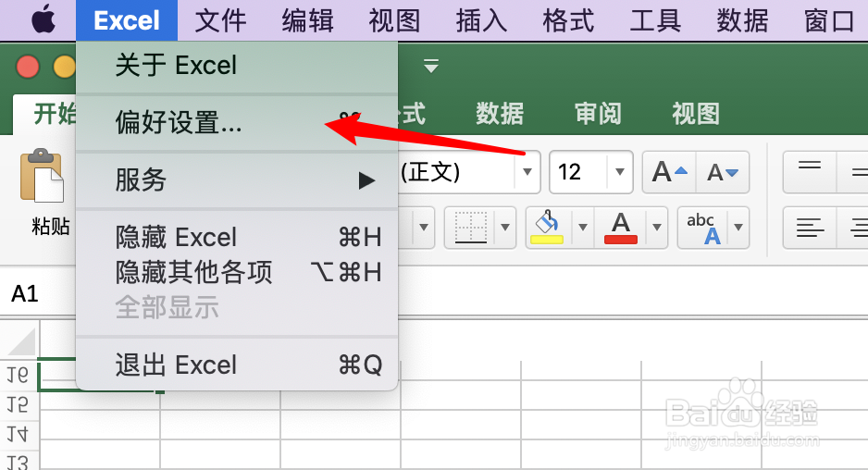Viewport: 868px width, 470px height.
Task: Select row header 14
Action: click(19, 435)
